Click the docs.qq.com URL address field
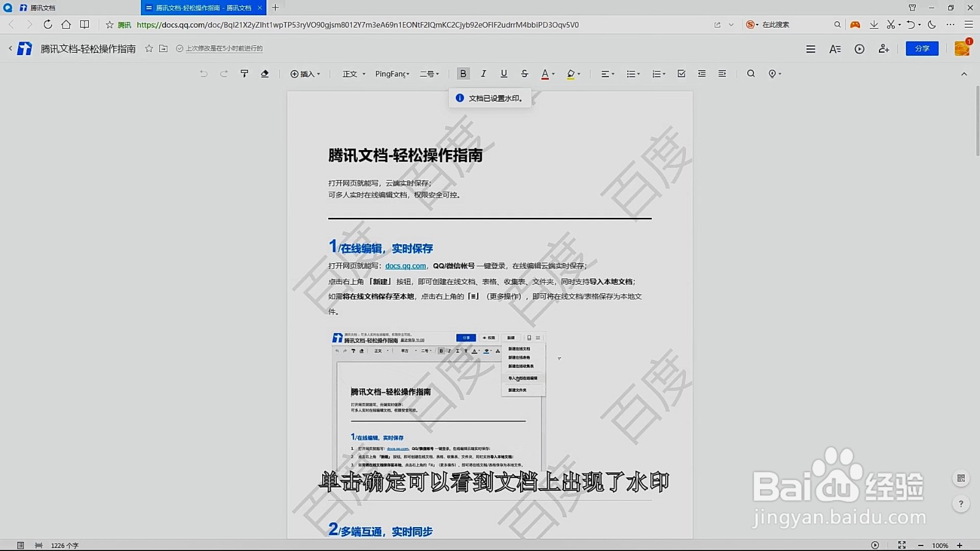 click(x=358, y=25)
